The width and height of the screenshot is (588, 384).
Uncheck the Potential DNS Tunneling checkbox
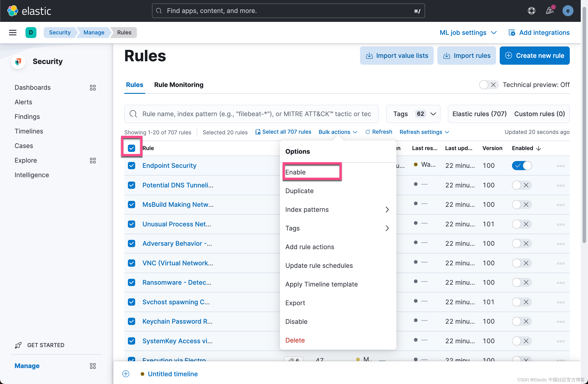click(x=132, y=185)
